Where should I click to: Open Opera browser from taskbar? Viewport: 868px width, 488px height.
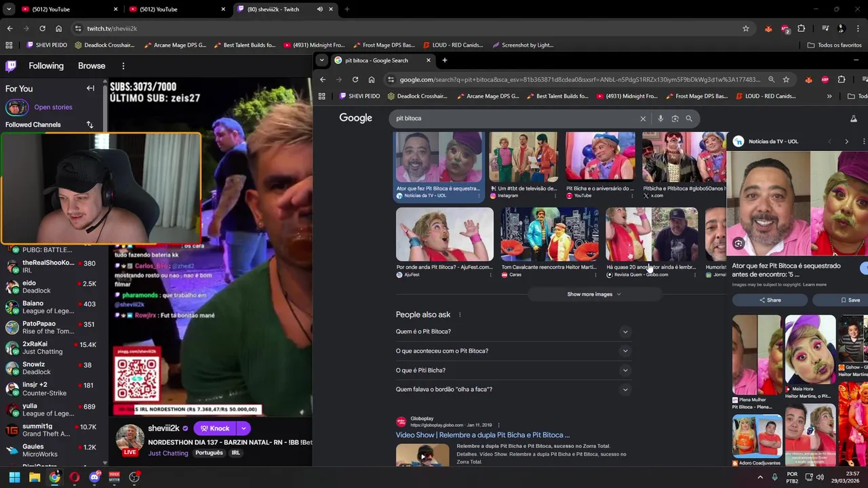click(x=75, y=477)
